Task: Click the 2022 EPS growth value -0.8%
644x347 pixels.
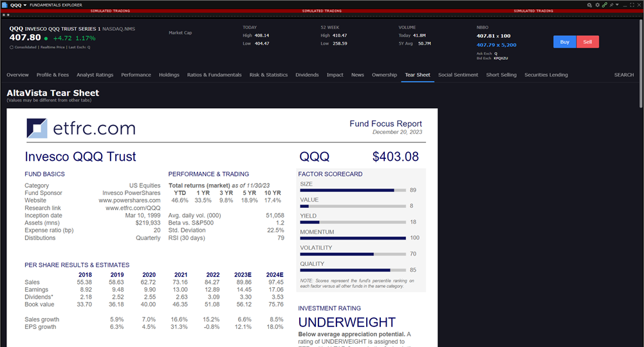Action: point(212,327)
